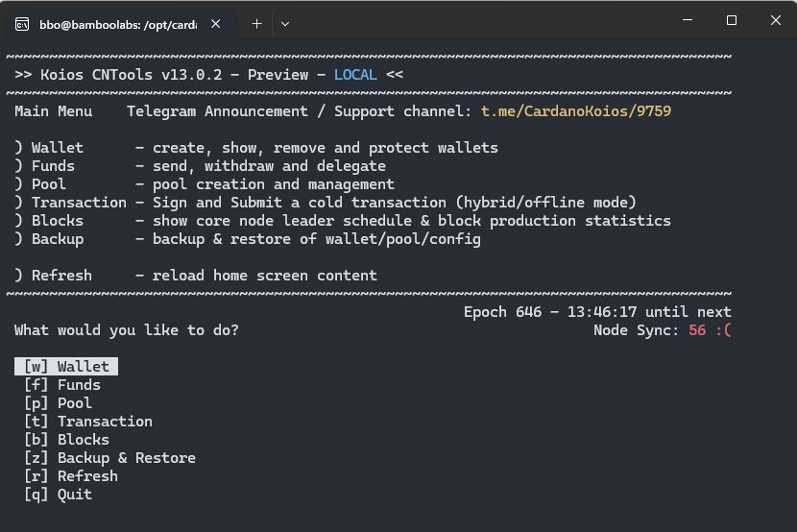
Task: Pick the [b] Blocks option
Action: (x=66, y=440)
